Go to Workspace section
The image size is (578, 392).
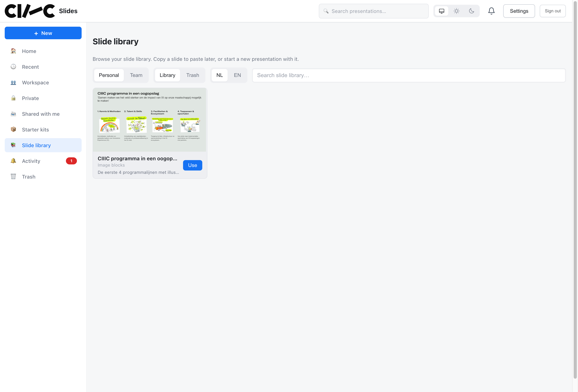point(43,82)
